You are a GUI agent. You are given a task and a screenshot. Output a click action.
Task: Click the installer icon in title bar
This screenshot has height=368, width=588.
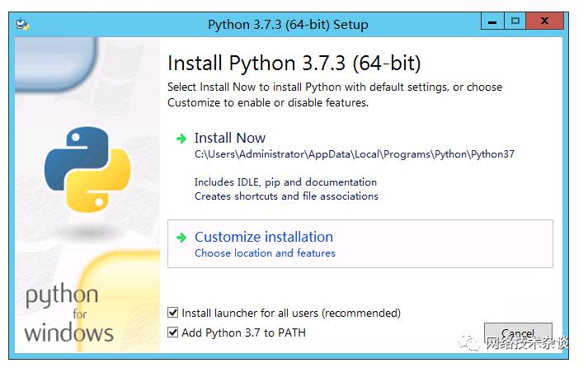tap(23, 25)
